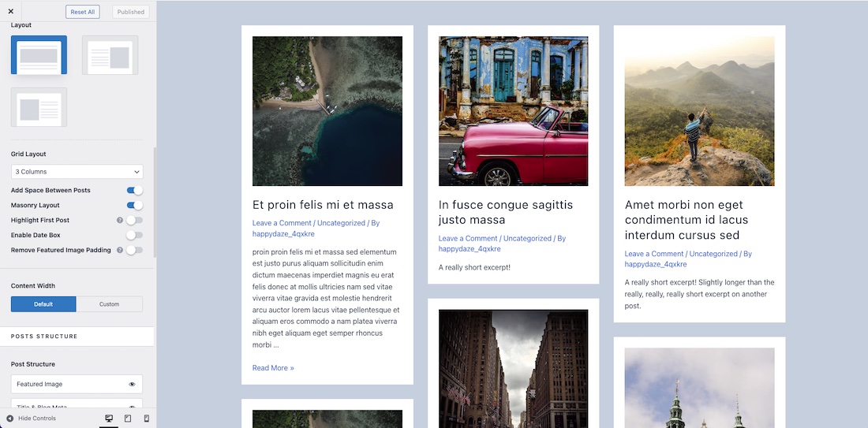Open post title Et proin felis mi et massa
Viewport: 868px width, 428px height.
(323, 205)
